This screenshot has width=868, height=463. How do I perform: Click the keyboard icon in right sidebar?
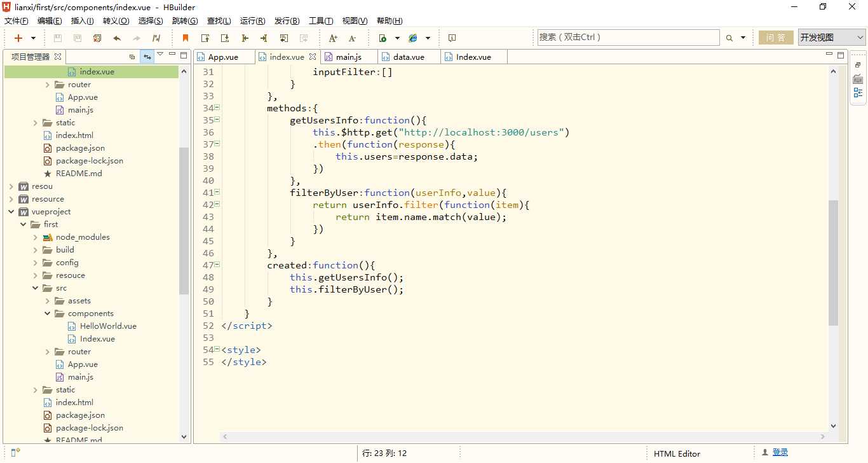tap(858, 79)
